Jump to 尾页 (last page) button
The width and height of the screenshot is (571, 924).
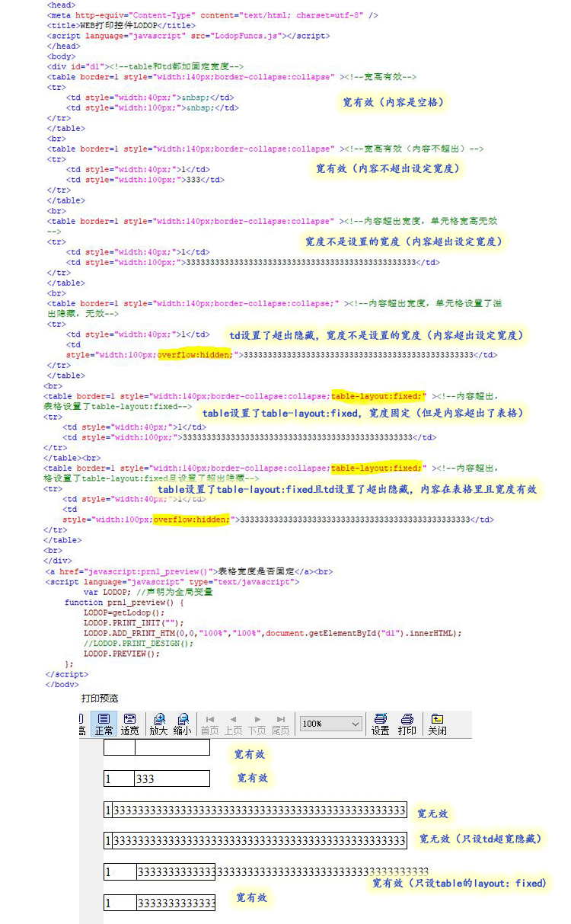(280, 724)
